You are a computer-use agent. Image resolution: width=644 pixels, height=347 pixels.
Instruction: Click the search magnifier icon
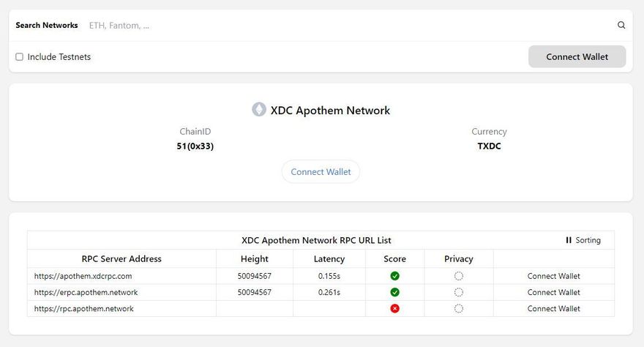point(621,25)
